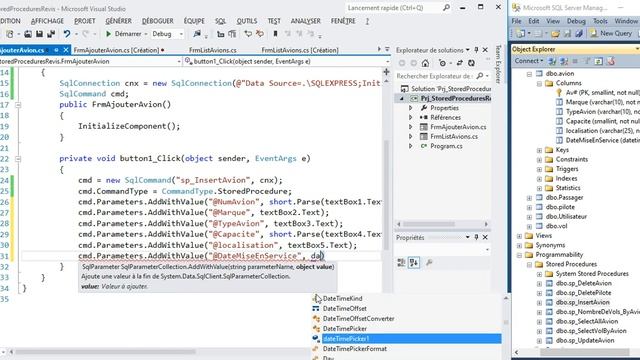Image resolution: width=640 pixels, height=360 pixels.
Task: Open the Connect dropdown in Object Explorer
Action: [x=529, y=61]
